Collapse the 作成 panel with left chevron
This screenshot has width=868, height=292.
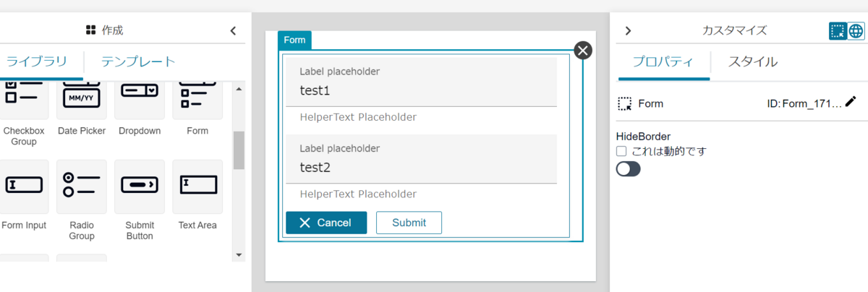[233, 30]
